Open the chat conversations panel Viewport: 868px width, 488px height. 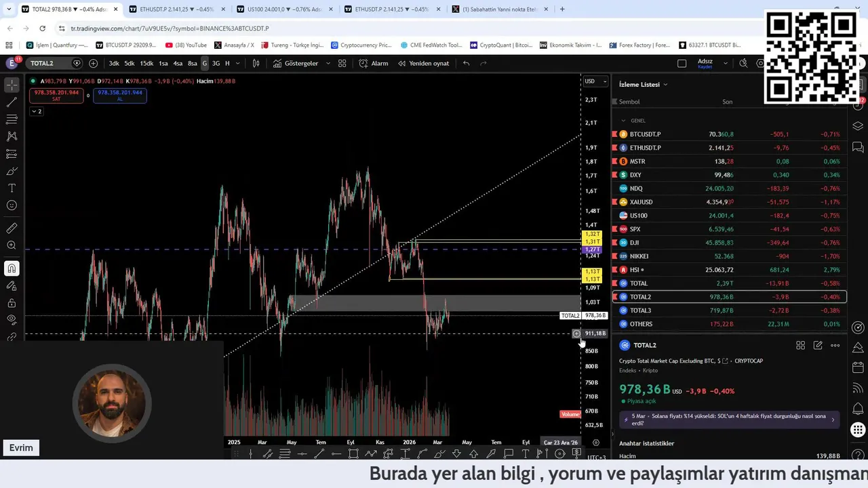(858, 147)
